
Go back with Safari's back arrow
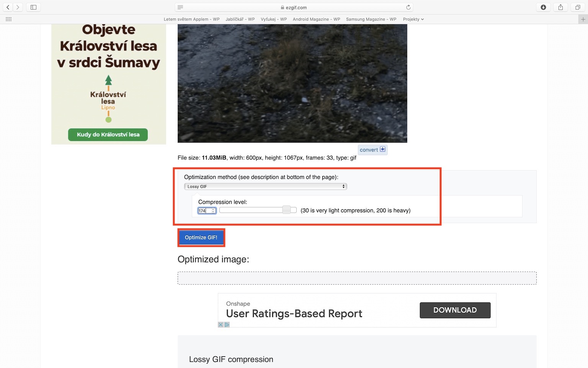coord(8,7)
